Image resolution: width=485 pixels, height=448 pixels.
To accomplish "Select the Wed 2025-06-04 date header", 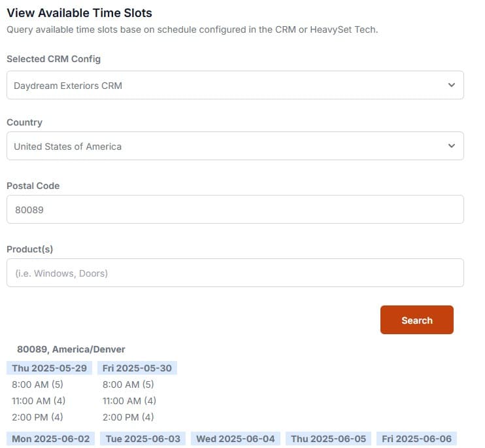I will 235,439.
